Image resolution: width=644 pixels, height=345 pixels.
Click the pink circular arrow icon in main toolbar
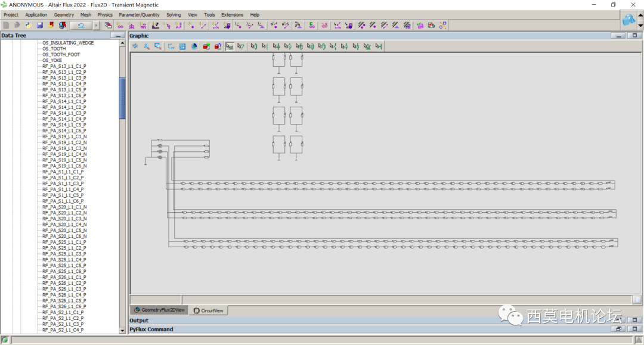tap(420, 26)
